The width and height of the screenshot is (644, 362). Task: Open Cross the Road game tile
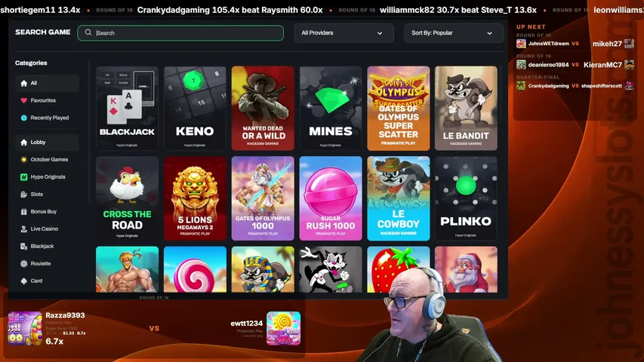[x=127, y=198]
